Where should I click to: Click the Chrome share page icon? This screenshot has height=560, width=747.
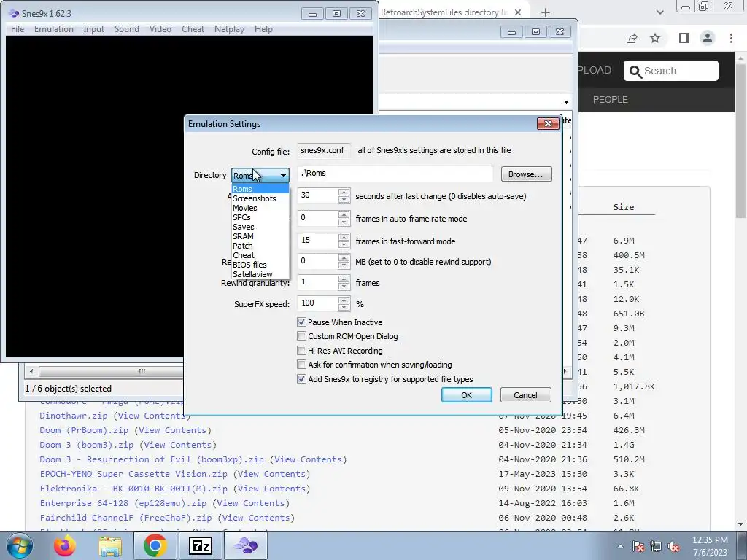tap(632, 38)
